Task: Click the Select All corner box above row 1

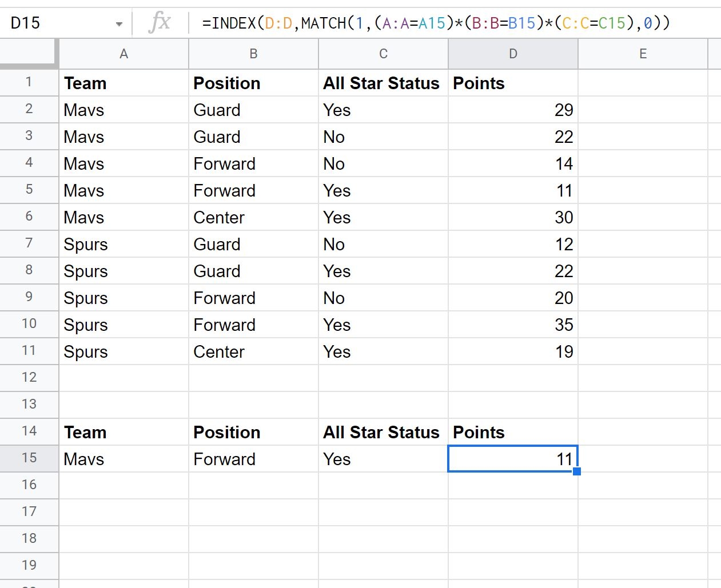Action: [29, 53]
